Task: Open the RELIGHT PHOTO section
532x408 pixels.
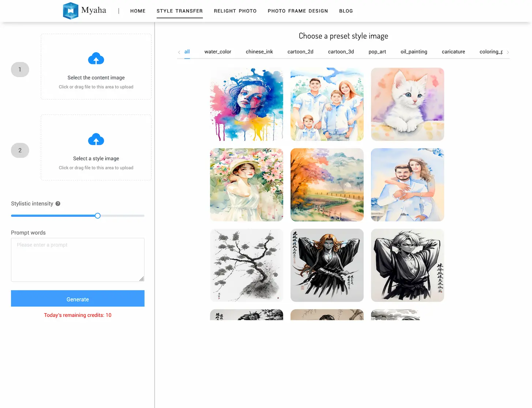Action: tap(235, 11)
